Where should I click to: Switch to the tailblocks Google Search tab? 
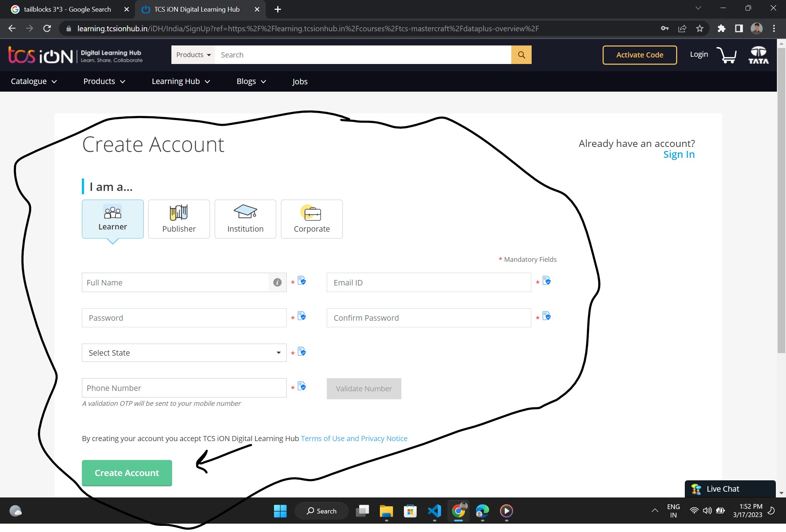coord(67,9)
